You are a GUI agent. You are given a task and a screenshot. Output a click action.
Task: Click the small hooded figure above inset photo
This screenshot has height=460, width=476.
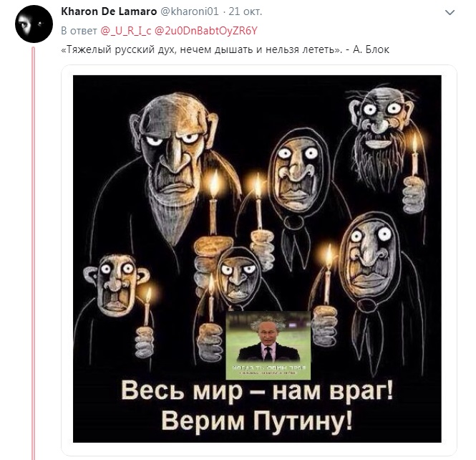pos(238,275)
